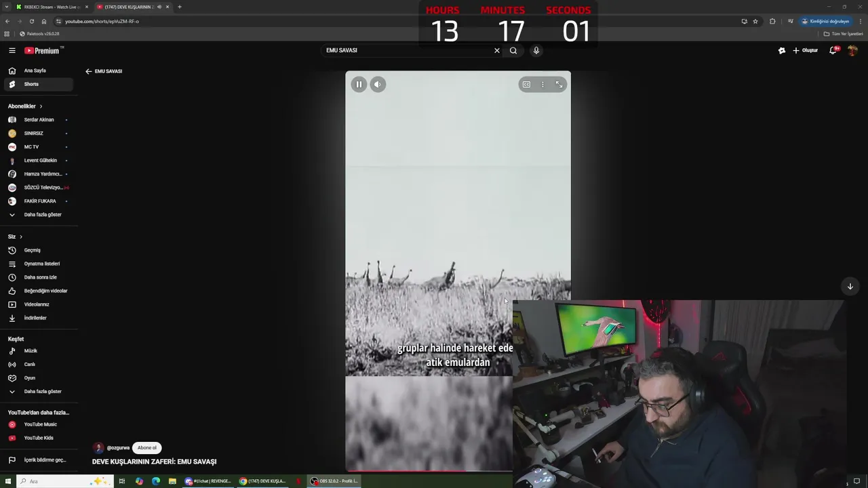The height and width of the screenshot is (488, 868).
Task: Click the Oluştur create button
Action: [806, 50]
